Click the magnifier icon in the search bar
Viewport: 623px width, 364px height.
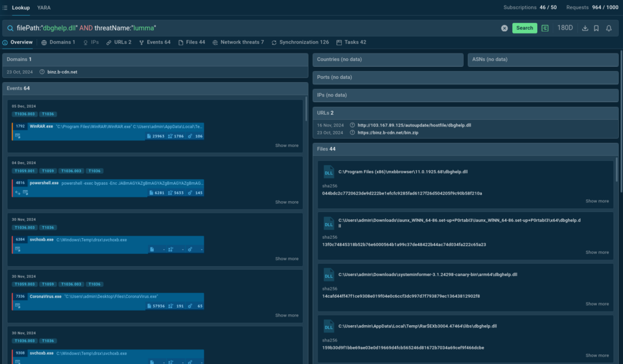tap(10, 28)
